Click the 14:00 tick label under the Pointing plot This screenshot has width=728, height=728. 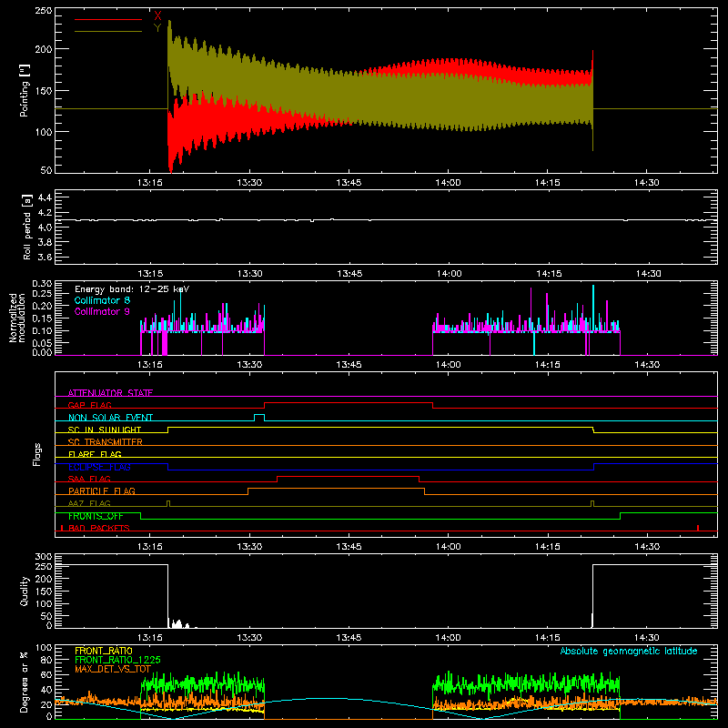pos(448,183)
